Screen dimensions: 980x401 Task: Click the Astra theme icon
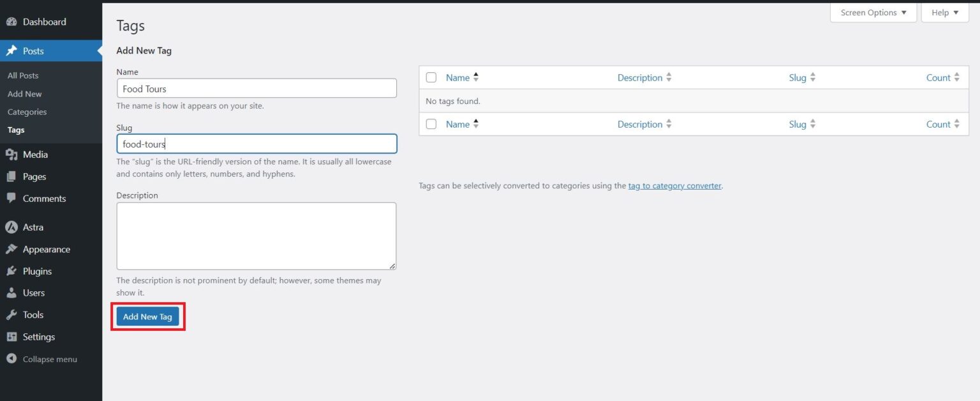12,227
